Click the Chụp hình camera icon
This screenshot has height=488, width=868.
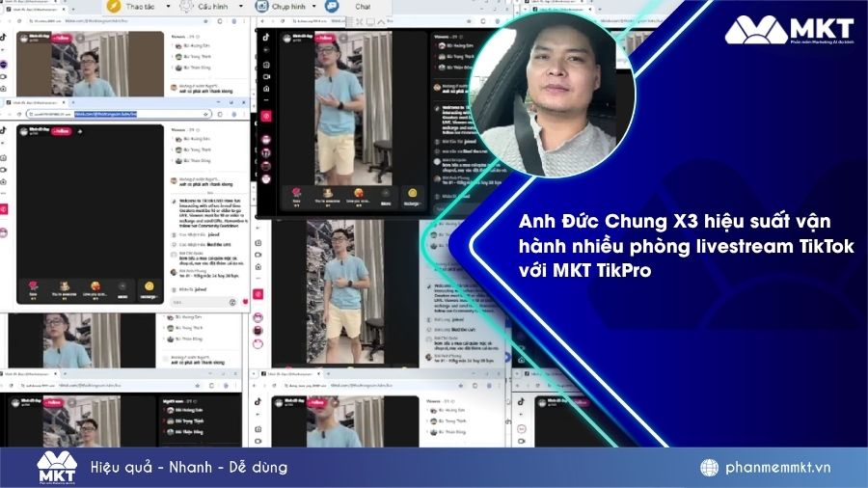(x=261, y=6)
